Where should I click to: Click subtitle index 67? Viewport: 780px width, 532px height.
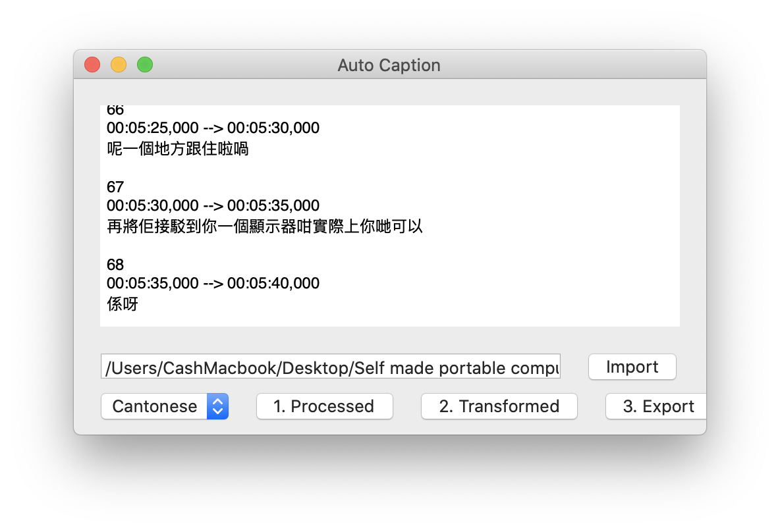point(115,187)
